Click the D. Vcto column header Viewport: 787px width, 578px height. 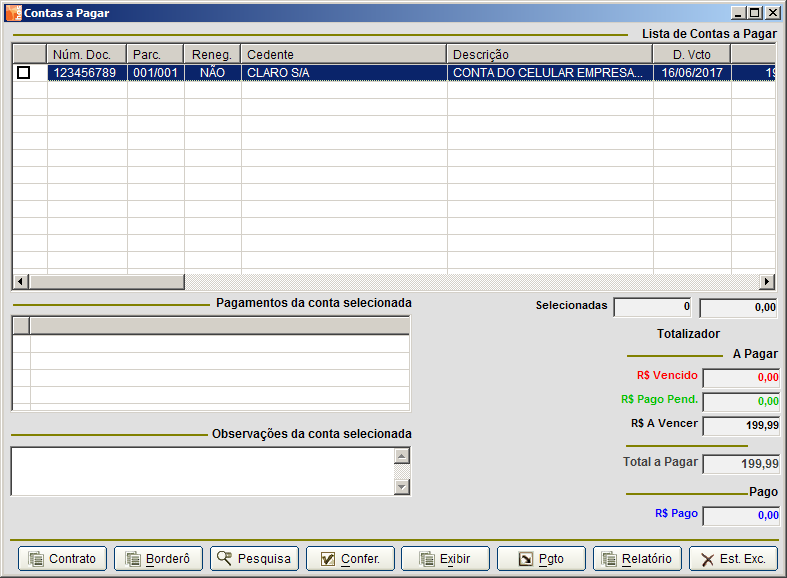pyautogui.click(x=691, y=54)
